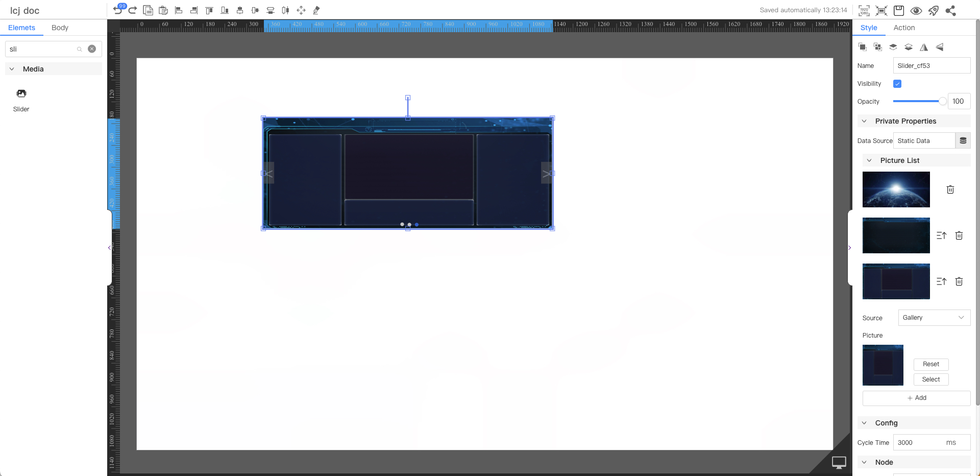Distribute elements horizontally with equal spacing

(286, 10)
